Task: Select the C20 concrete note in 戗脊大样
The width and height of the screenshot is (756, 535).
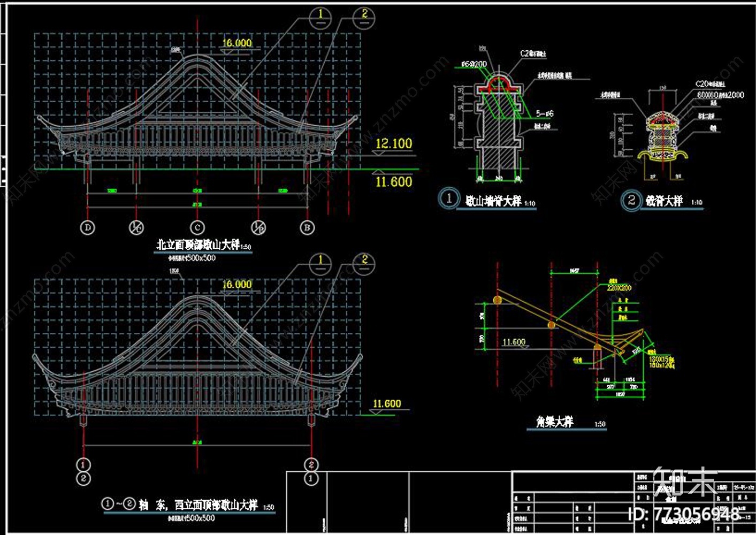Action: tap(711, 84)
